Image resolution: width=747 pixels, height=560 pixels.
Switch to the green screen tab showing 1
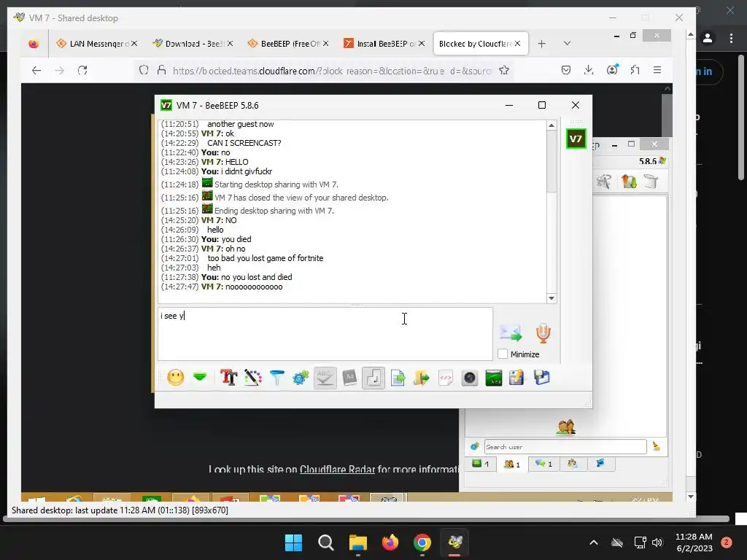480,463
